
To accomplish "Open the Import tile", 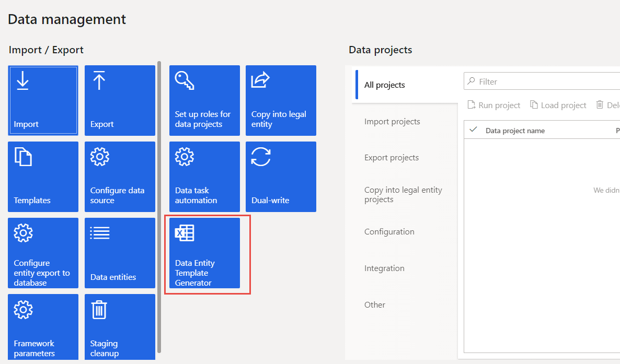I will 43,100.
